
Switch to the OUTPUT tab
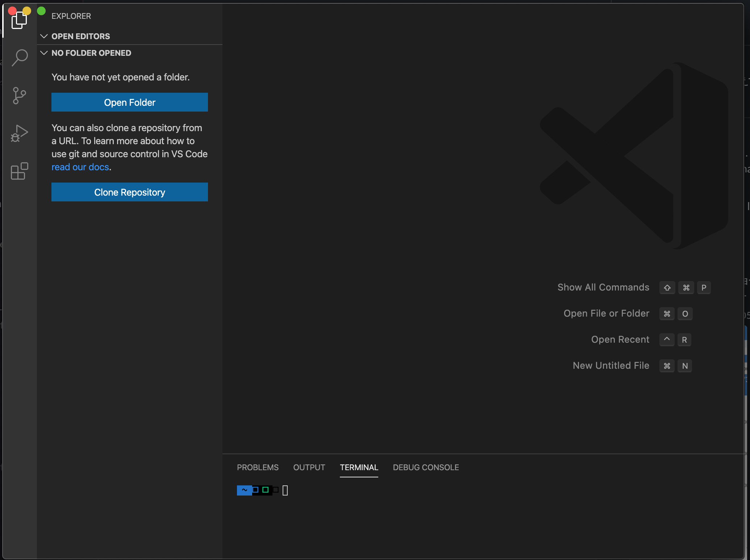click(309, 467)
